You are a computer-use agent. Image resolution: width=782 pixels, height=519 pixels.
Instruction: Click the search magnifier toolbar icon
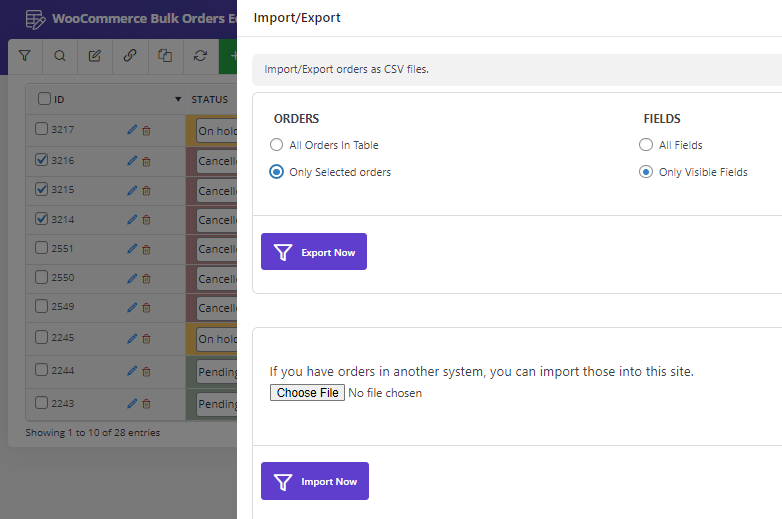[x=60, y=55]
